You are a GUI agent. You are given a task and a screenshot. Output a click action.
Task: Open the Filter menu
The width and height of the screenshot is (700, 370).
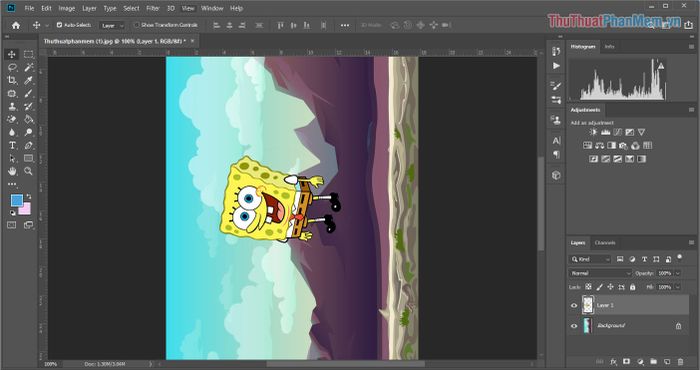[x=153, y=8]
